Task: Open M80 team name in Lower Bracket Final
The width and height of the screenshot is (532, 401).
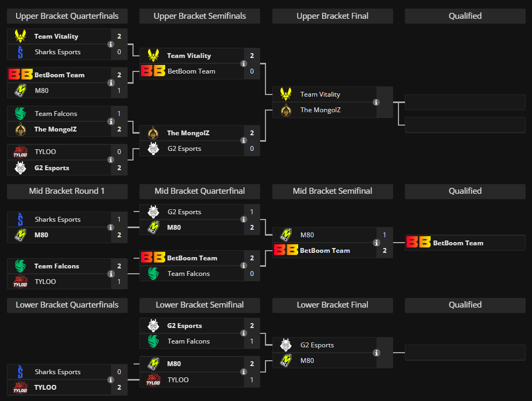Action: click(x=307, y=361)
